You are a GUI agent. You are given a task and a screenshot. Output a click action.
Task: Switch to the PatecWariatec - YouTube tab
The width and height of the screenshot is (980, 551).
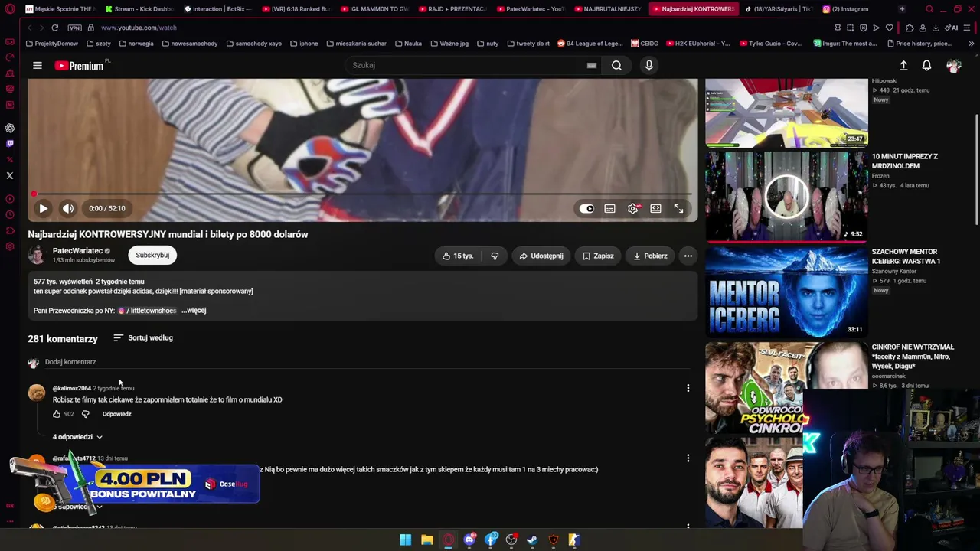[530, 9]
